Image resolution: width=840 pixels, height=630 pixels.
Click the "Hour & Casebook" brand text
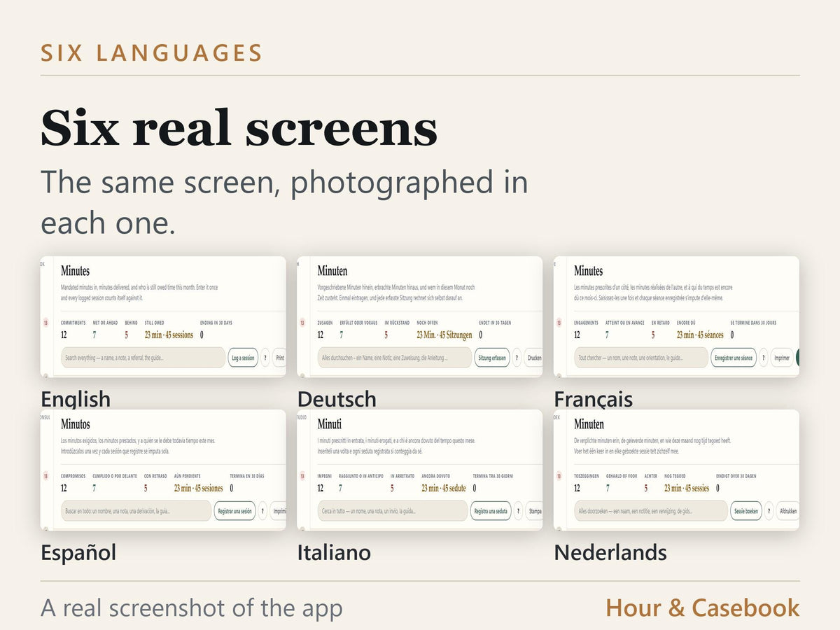pyautogui.click(x=703, y=608)
